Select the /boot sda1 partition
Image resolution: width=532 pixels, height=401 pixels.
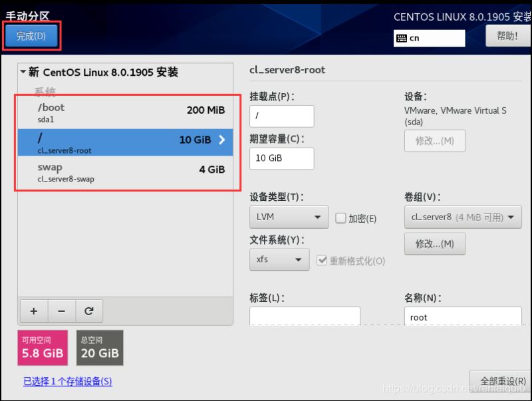coord(125,112)
